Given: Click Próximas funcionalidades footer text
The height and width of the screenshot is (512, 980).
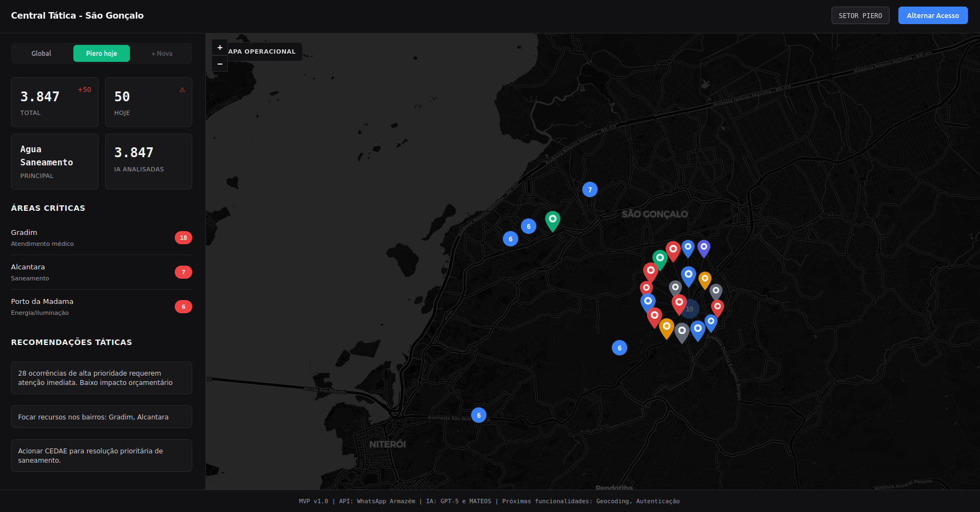Looking at the screenshot, I should 591,501.
